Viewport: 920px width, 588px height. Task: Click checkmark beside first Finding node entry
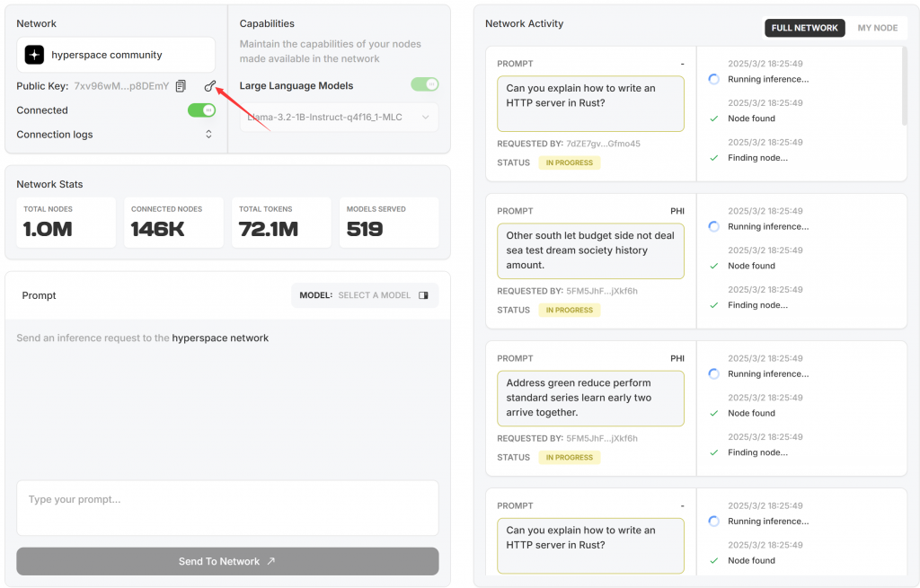713,158
